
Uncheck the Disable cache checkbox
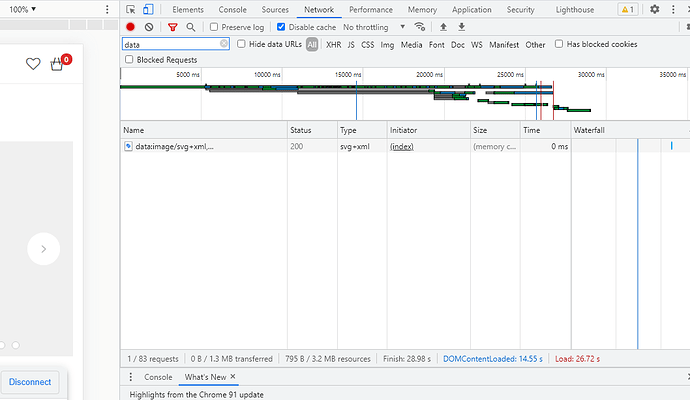point(281,27)
